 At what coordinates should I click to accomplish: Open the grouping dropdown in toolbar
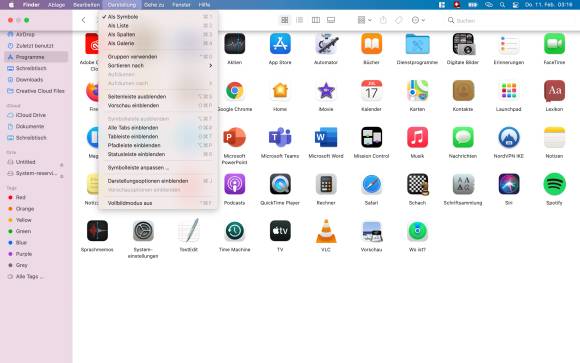click(364, 20)
